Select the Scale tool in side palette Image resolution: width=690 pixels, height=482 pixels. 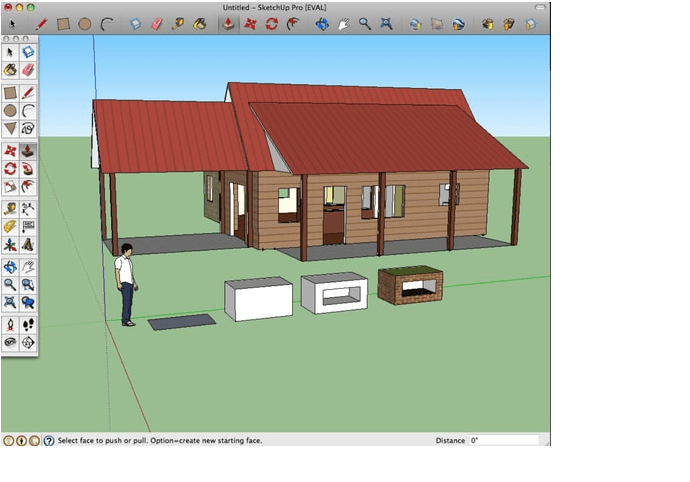point(10,187)
